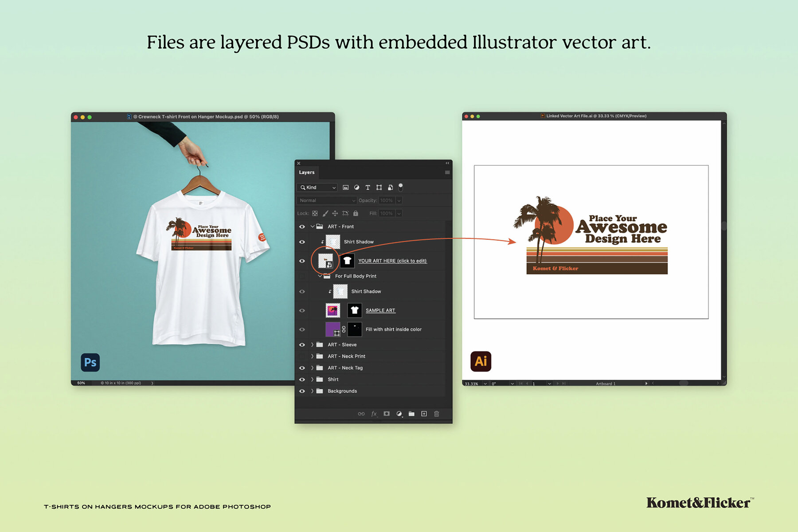Viewport: 798px width, 532px height.
Task: Create a new layer with plus icon
Action: [424, 414]
